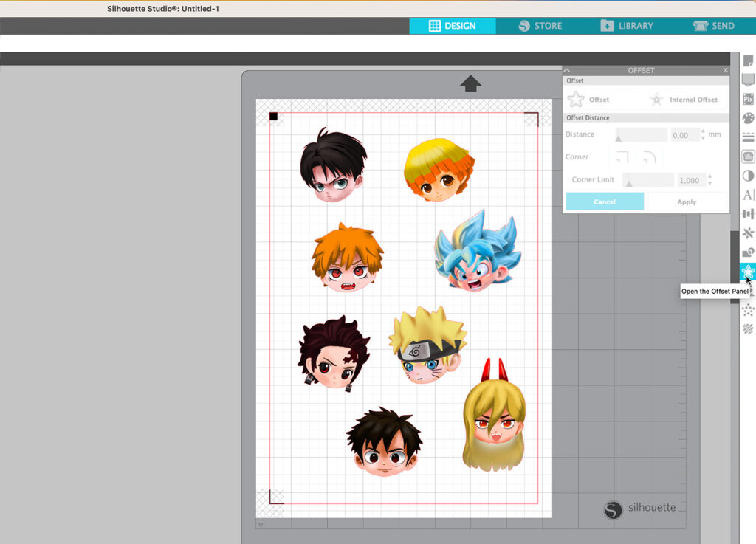Screen dimensions: 756x544
Task: Choose the rounded Corner style option
Action: click(649, 157)
